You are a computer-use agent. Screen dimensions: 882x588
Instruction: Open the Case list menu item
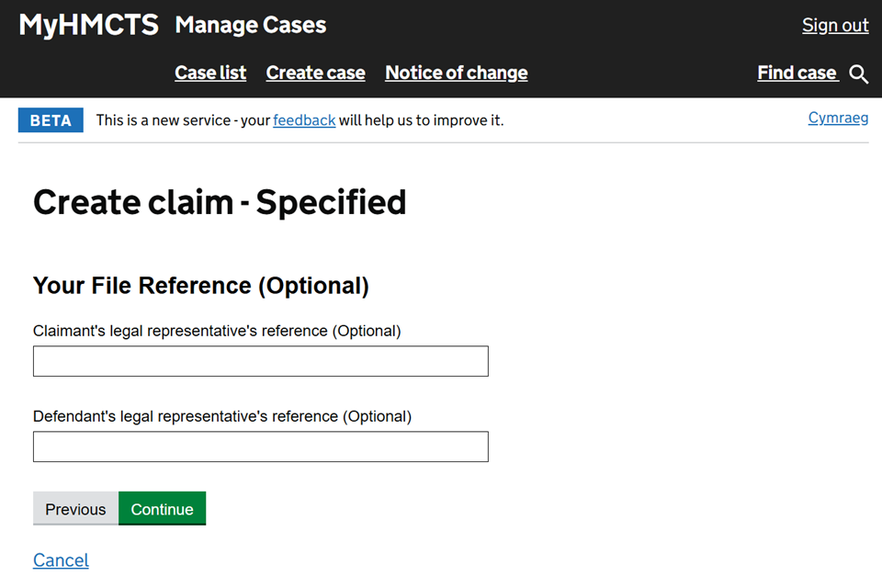coord(210,73)
